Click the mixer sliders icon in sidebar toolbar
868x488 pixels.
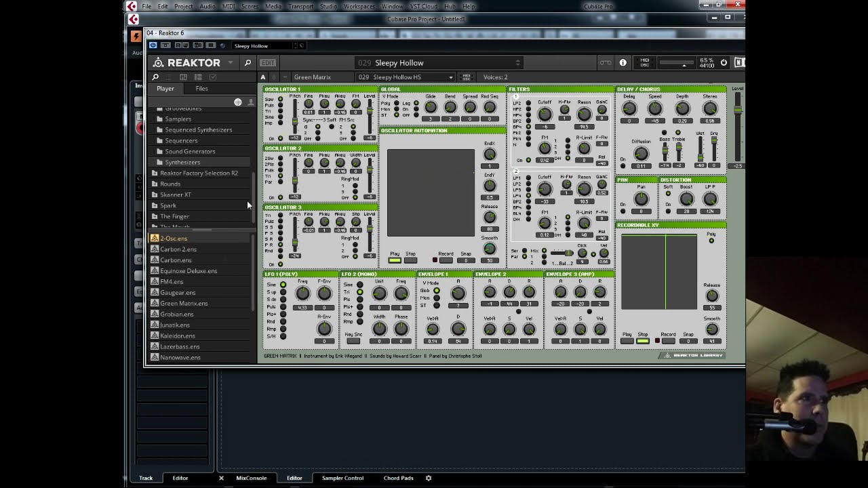click(x=183, y=77)
